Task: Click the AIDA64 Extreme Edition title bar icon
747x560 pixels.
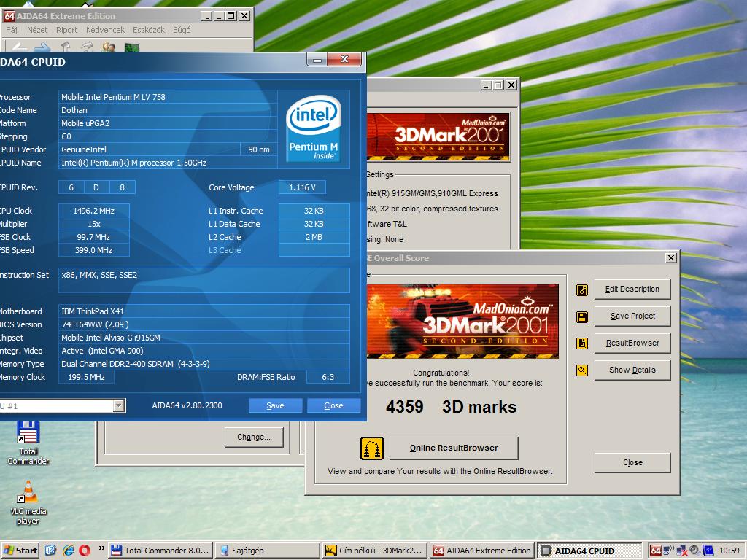Action: [x=9, y=16]
